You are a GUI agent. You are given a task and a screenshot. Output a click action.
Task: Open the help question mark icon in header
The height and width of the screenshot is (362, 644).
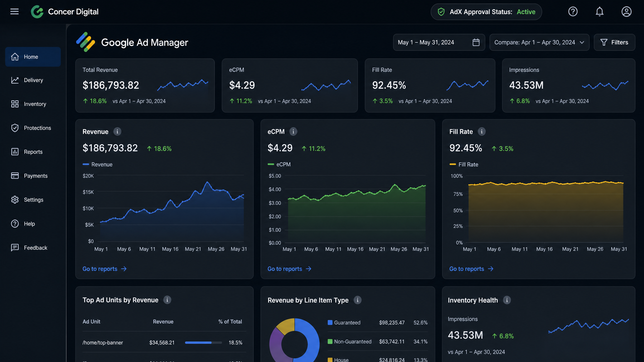point(573,12)
